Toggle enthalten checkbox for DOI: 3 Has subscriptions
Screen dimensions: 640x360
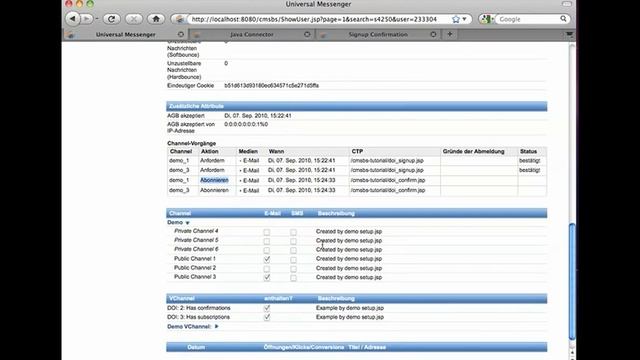click(267, 317)
